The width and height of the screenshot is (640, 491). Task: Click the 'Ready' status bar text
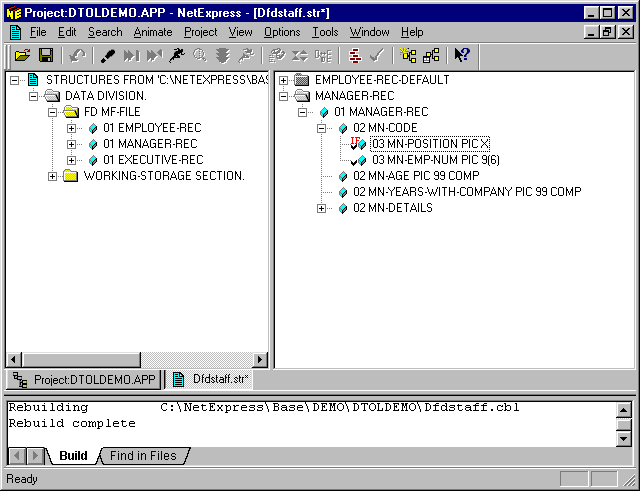22,479
